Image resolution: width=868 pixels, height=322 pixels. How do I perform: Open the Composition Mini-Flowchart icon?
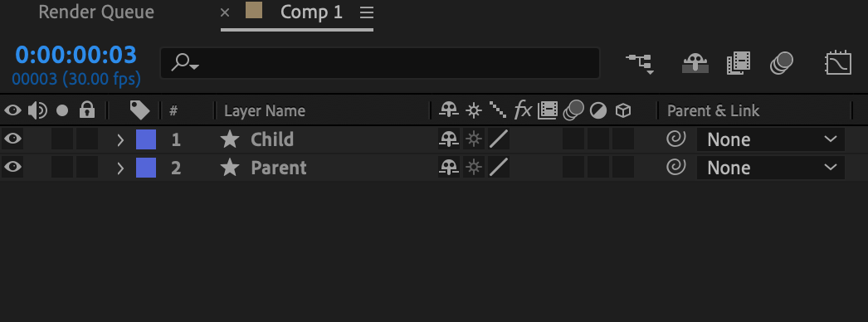coord(641,64)
